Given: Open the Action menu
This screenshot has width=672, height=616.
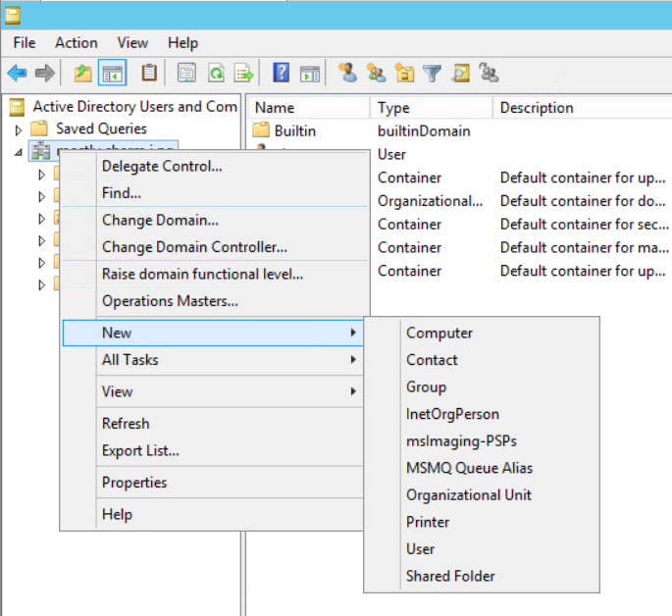Looking at the screenshot, I should click(x=77, y=43).
